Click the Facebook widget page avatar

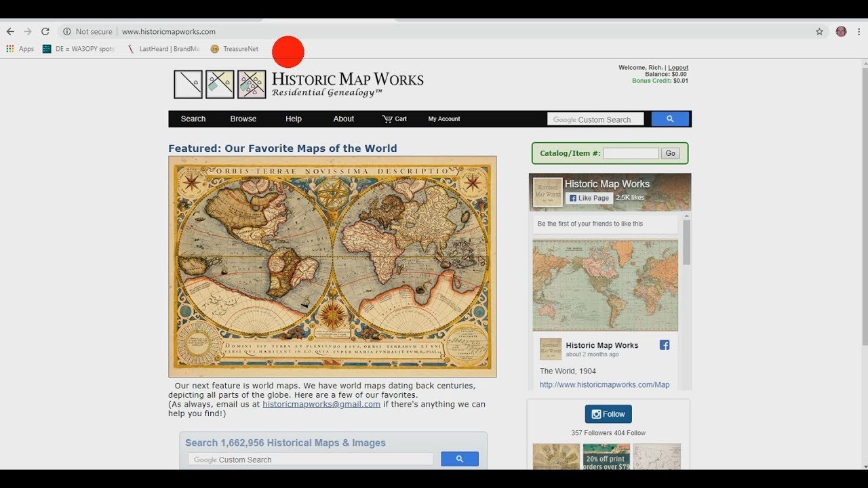548,192
